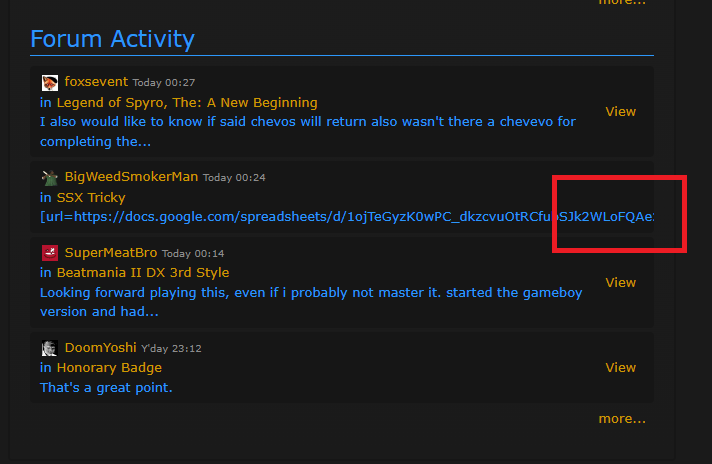Visit DoomYoshi's user profile link

coord(100,348)
